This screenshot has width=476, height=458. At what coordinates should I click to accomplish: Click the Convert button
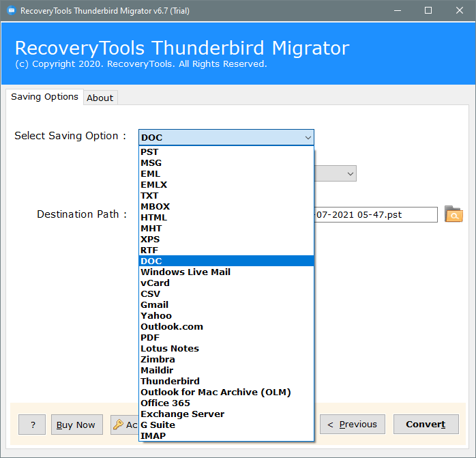click(x=426, y=425)
